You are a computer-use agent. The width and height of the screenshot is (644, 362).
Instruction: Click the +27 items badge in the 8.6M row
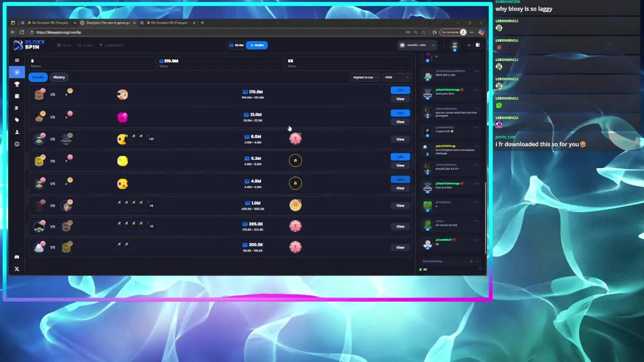(151, 139)
